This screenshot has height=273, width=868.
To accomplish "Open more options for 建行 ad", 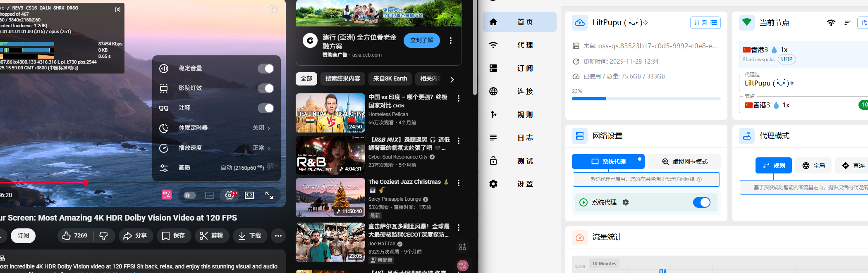I will [x=451, y=40].
